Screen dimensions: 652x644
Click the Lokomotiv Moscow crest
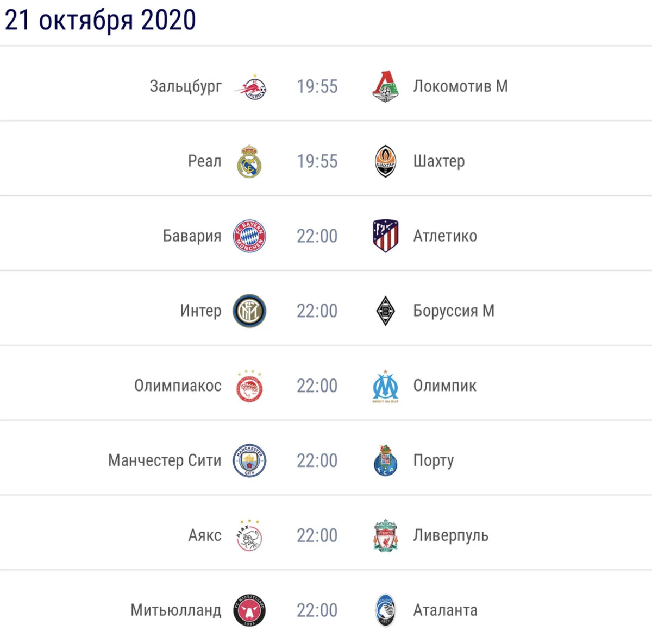(x=385, y=87)
